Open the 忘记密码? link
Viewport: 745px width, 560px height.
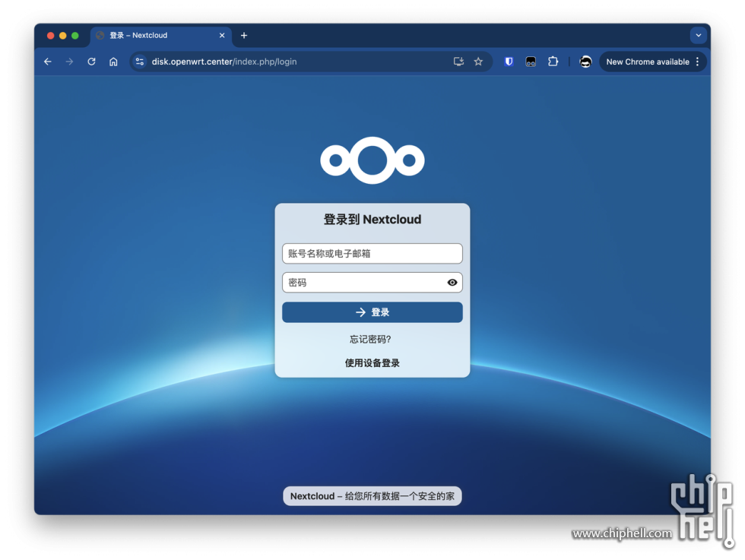370,339
